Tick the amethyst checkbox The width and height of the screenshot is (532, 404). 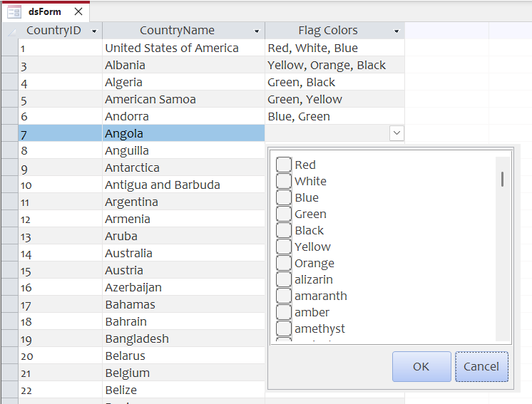click(x=284, y=328)
